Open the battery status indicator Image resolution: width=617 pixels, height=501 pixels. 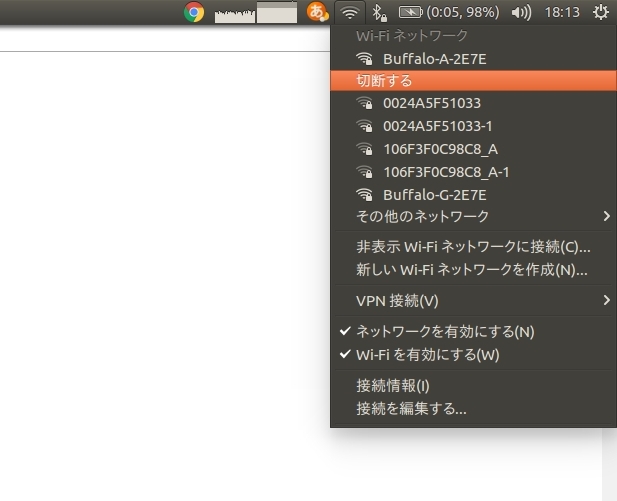pos(449,13)
